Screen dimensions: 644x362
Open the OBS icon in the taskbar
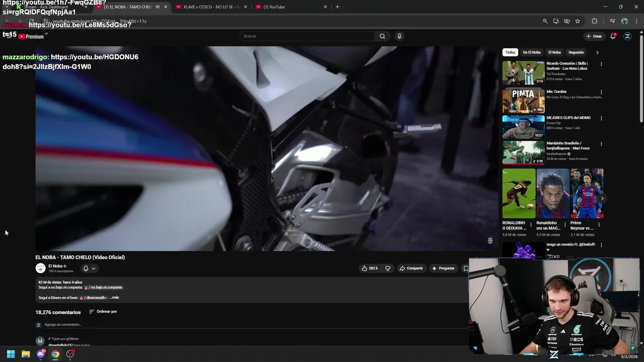70,354
